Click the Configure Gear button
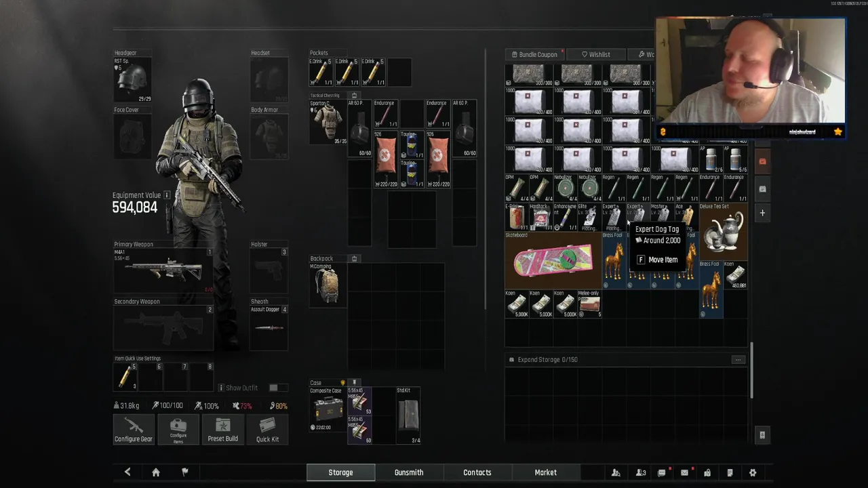 click(134, 430)
